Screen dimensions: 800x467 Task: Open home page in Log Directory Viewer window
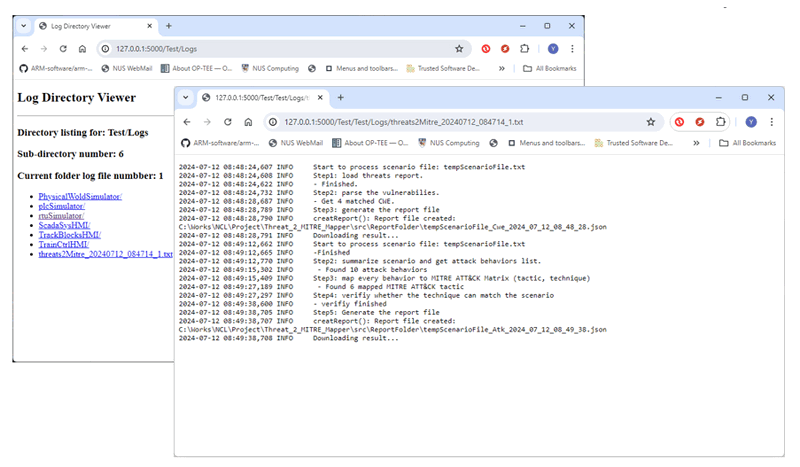pos(82,49)
